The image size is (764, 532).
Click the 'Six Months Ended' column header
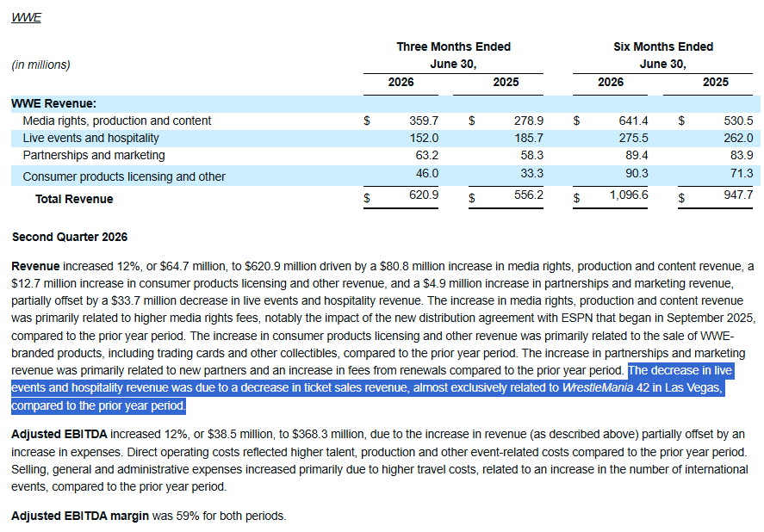[x=663, y=46]
